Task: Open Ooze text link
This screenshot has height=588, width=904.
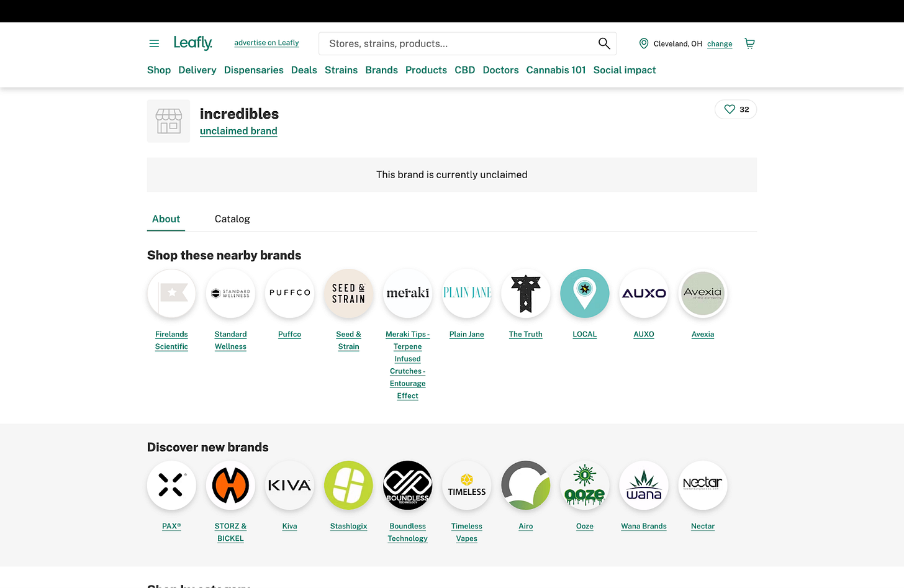Action: pyautogui.click(x=585, y=526)
